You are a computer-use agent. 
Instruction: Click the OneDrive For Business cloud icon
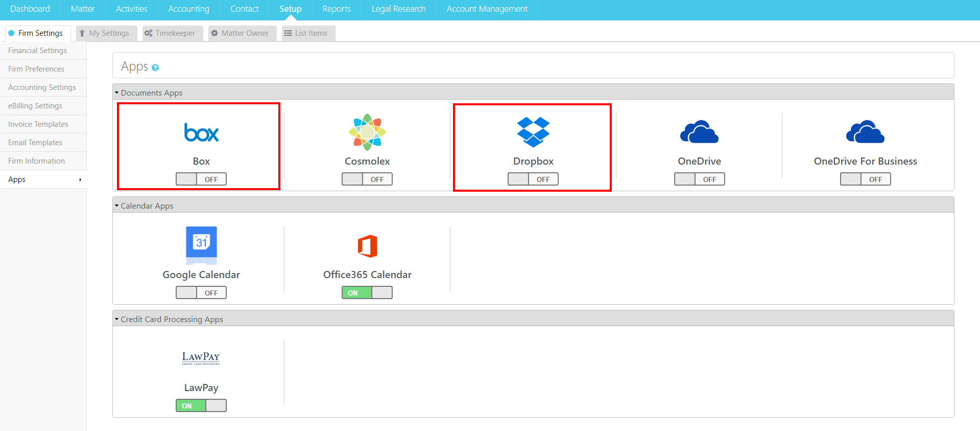click(865, 132)
